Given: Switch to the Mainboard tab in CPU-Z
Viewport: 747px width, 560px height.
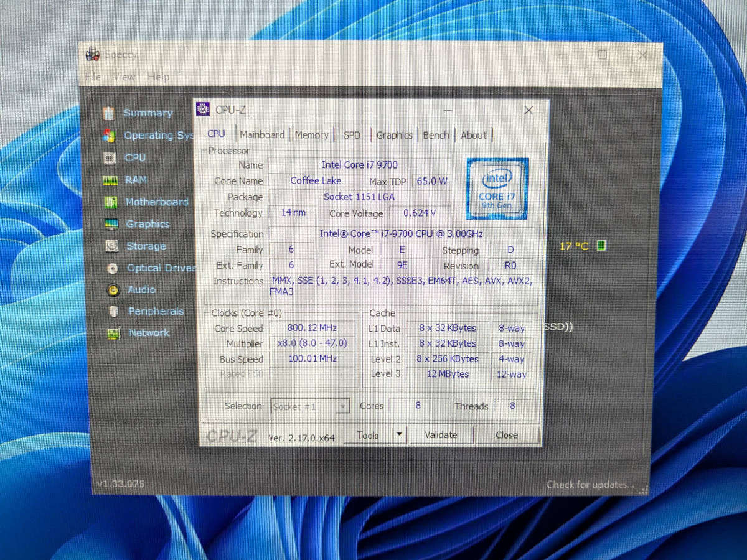Looking at the screenshot, I should tap(262, 134).
